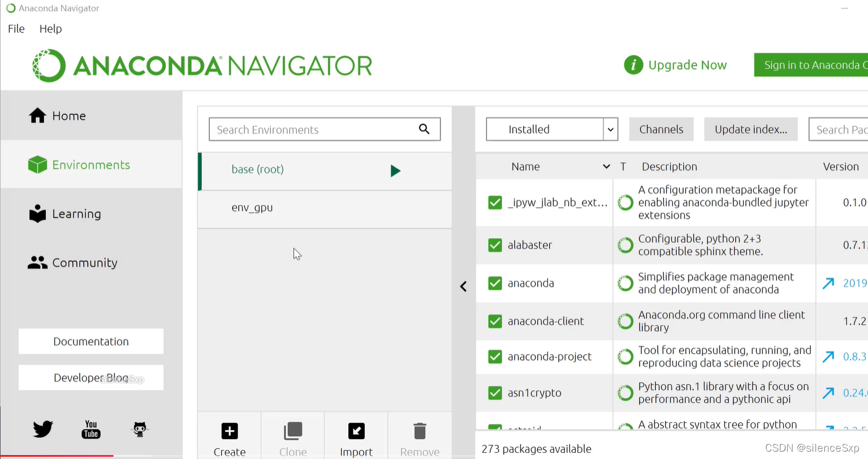
Task: Open the Learning tab
Action: (91, 214)
